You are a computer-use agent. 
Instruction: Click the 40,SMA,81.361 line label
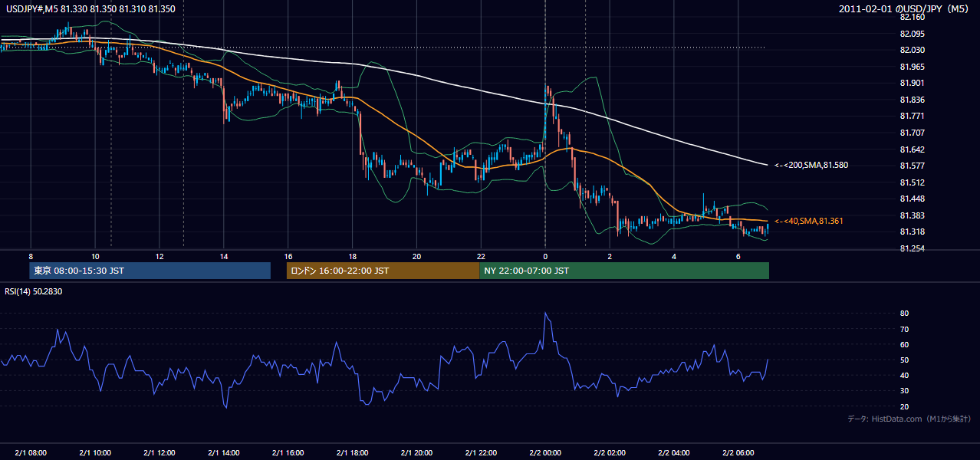coord(808,221)
